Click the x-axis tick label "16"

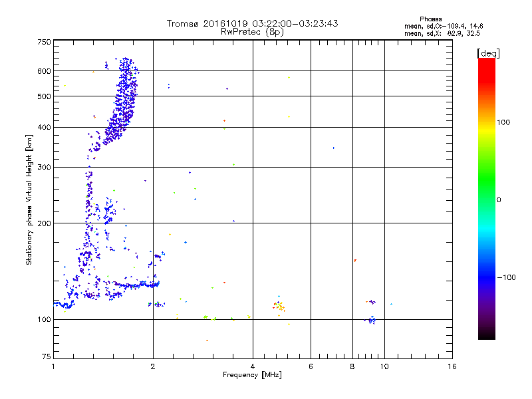tap(452, 366)
